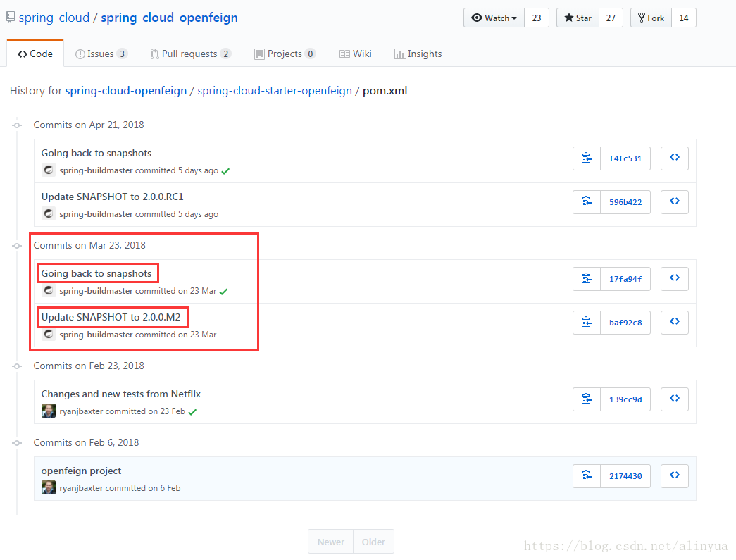Copy full SHA for commit 17fa94f

586,279
